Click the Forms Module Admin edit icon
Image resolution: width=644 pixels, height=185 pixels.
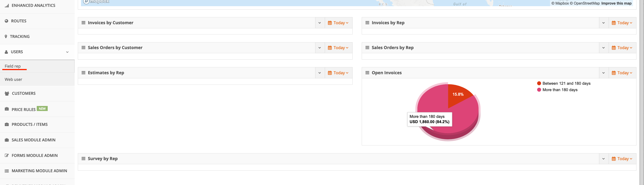tap(7, 156)
